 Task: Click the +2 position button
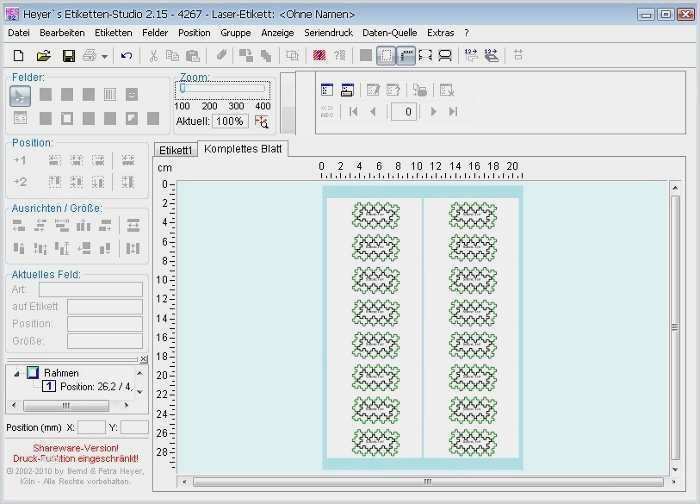(x=20, y=182)
